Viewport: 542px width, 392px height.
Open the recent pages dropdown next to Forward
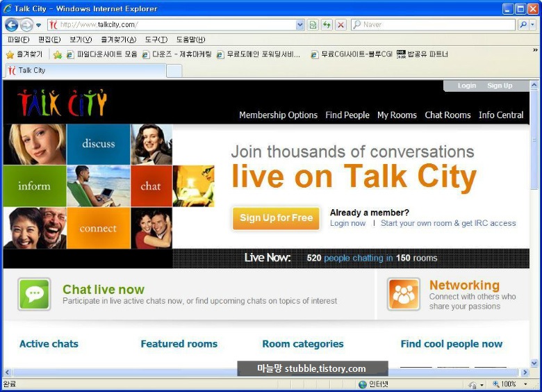38,25
